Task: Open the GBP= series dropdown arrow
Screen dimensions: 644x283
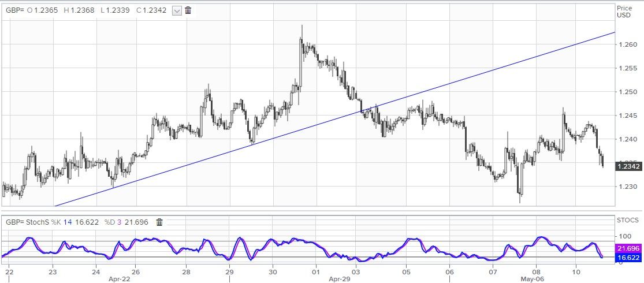Action: click(x=177, y=11)
